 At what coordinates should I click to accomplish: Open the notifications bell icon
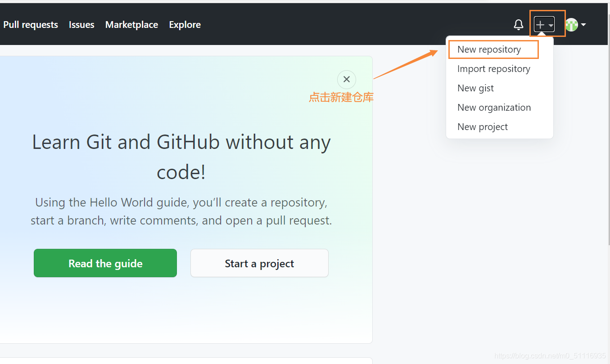519,25
